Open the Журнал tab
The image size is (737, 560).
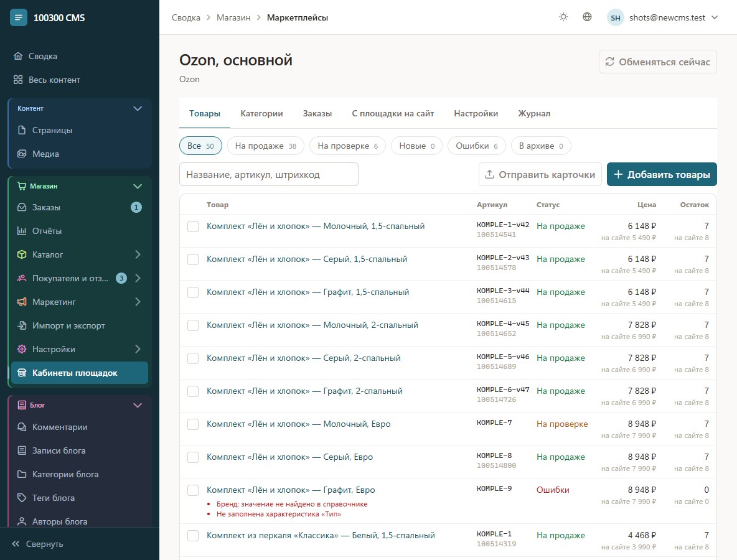coord(534,113)
